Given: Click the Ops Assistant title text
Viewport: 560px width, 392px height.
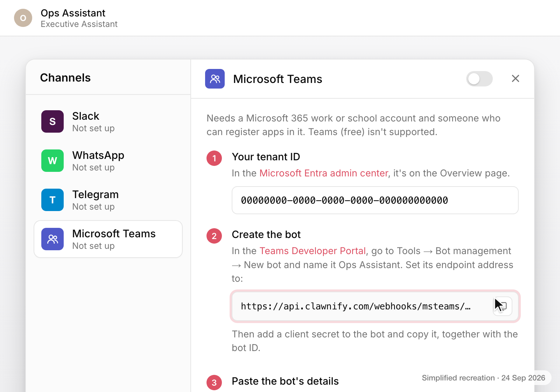Looking at the screenshot, I should pos(73,13).
